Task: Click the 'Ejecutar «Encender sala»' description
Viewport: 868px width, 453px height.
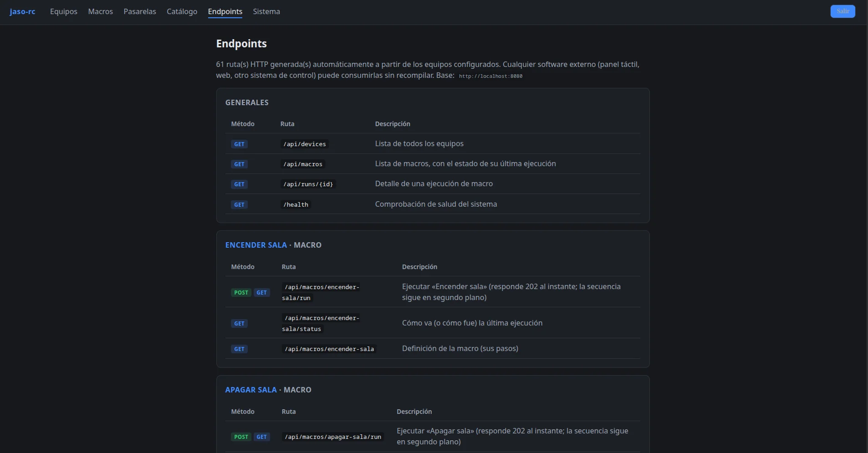Action: pos(511,292)
